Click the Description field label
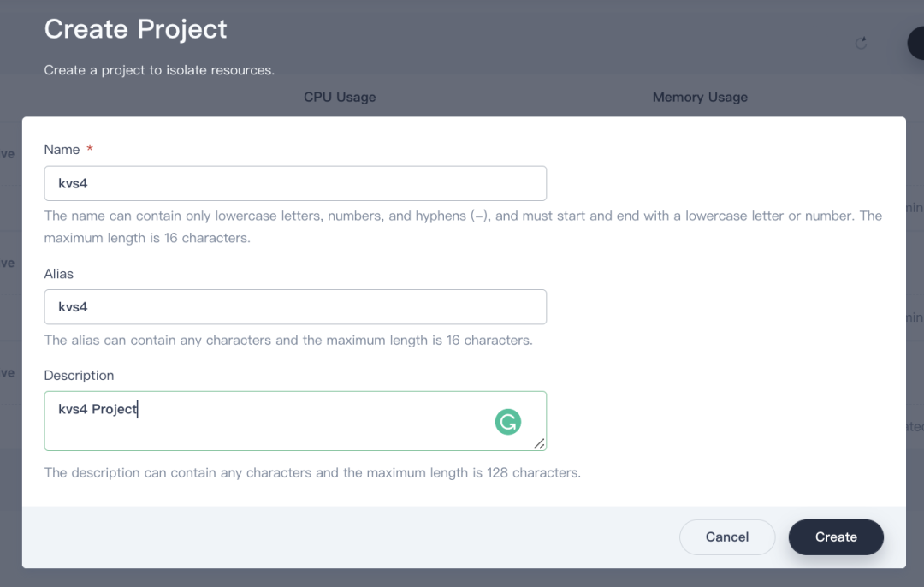Image resolution: width=924 pixels, height=587 pixels. pyautogui.click(x=79, y=376)
